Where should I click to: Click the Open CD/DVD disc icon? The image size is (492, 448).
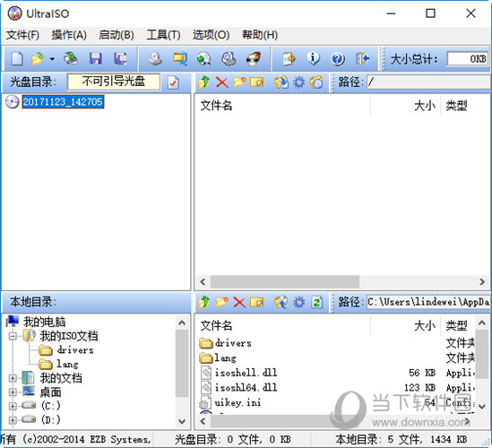[71, 58]
